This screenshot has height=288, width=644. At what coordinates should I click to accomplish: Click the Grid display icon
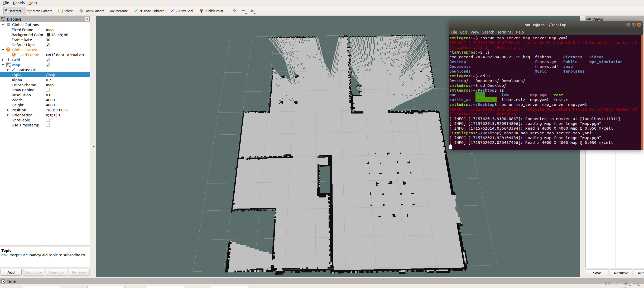click(8, 60)
